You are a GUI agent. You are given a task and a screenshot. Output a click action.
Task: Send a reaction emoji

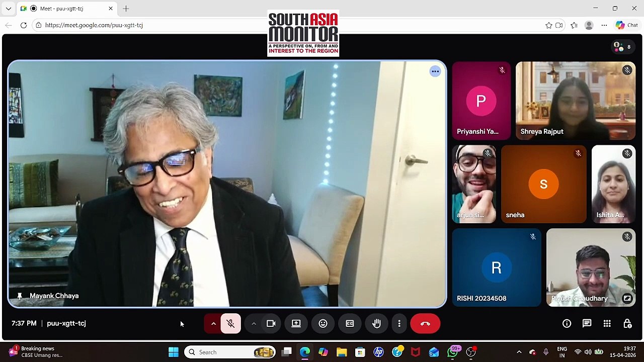(x=323, y=324)
